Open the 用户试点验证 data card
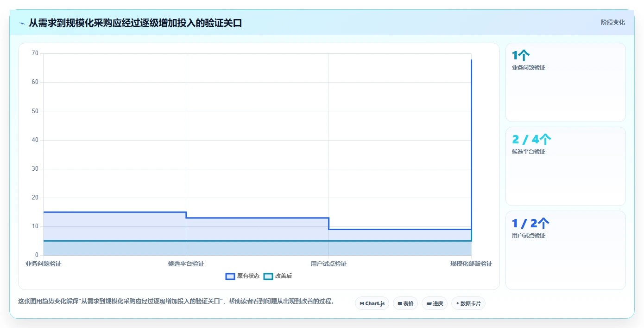Viewport: 644px width, 328px height. pyautogui.click(x=565, y=250)
